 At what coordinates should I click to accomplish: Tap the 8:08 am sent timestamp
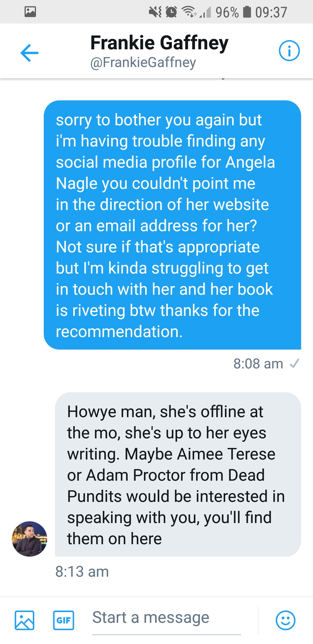258,363
